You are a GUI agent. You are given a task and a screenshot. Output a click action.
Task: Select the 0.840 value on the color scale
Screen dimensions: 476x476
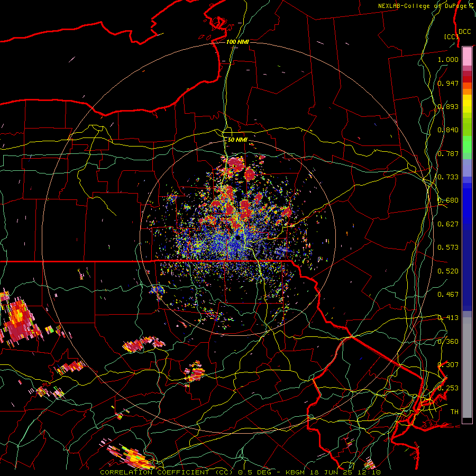[x=448, y=130]
